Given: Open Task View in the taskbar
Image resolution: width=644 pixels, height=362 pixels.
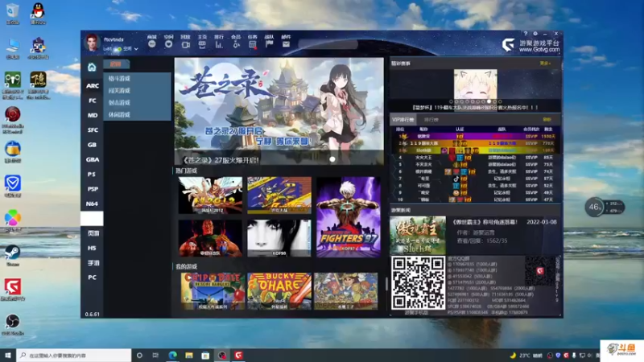Looking at the screenshot, I should (x=155, y=356).
